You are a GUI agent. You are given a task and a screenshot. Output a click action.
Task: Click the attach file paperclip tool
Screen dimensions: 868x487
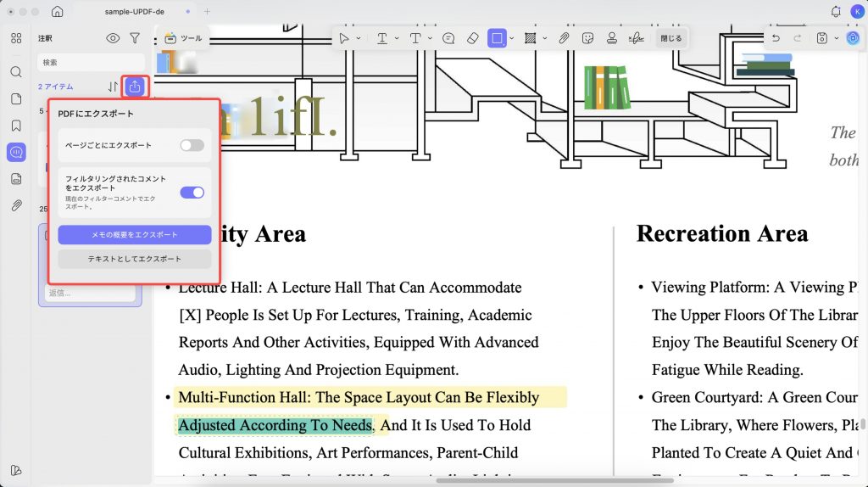click(564, 38)
